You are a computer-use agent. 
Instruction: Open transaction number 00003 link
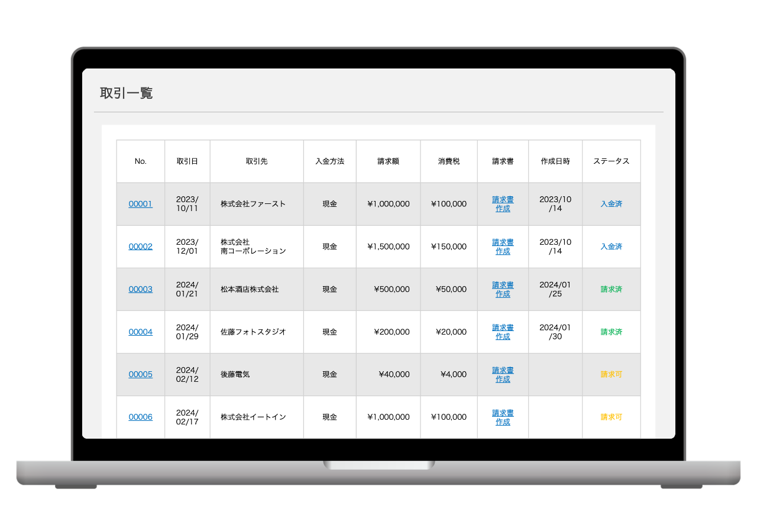[140, 289]
